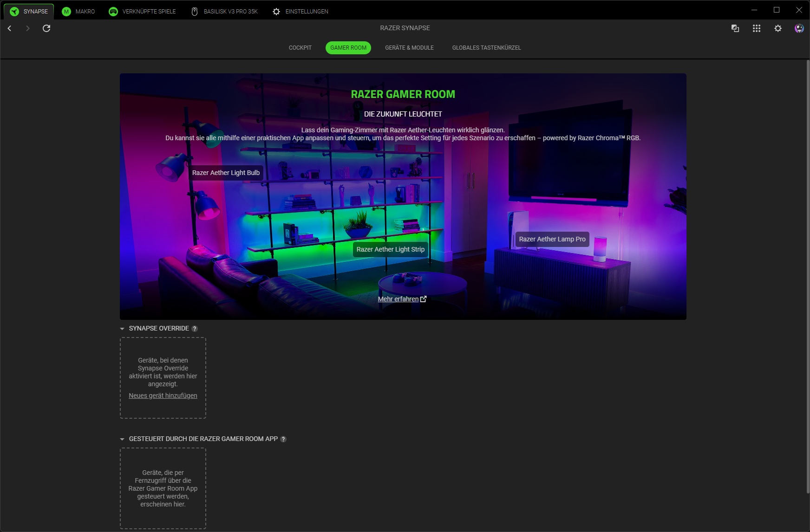Collapse the Synapse Override section
Screen dimensions: 810x532
pos(122,329)
